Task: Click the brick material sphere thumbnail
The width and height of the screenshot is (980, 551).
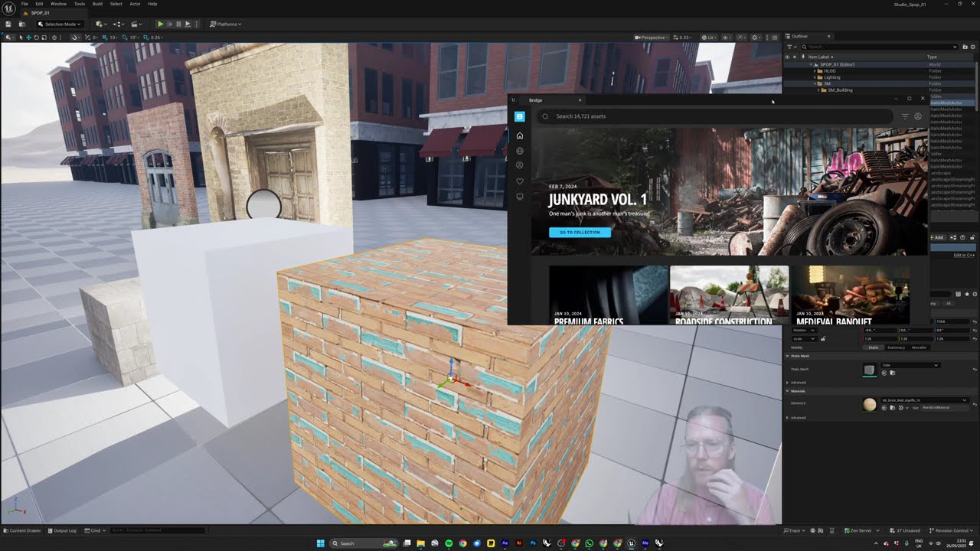Action: [869, 405]
